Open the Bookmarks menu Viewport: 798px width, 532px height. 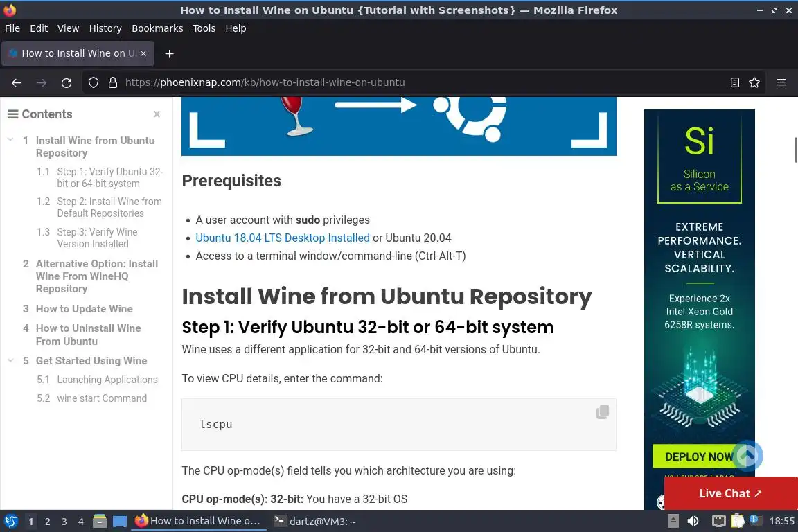pos(157,28)
